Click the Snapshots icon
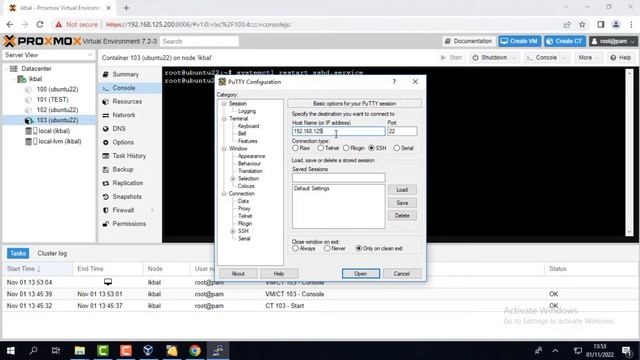 (106, 197)
